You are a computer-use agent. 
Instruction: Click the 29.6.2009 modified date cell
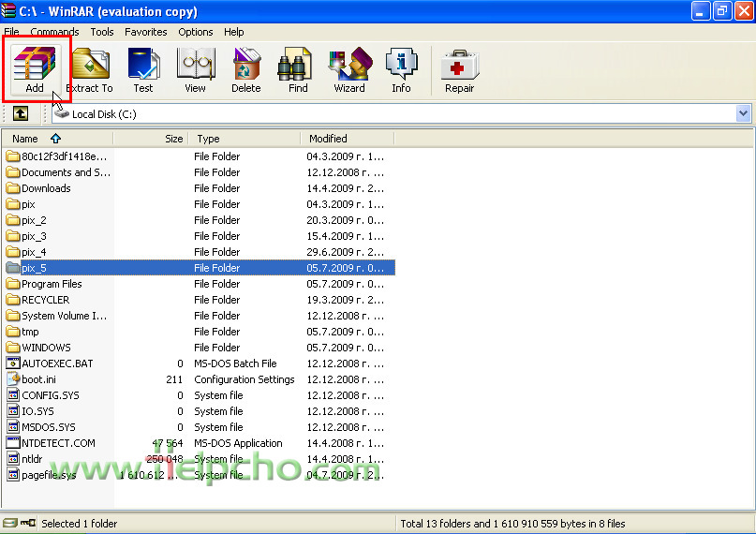tap(346, 252)
